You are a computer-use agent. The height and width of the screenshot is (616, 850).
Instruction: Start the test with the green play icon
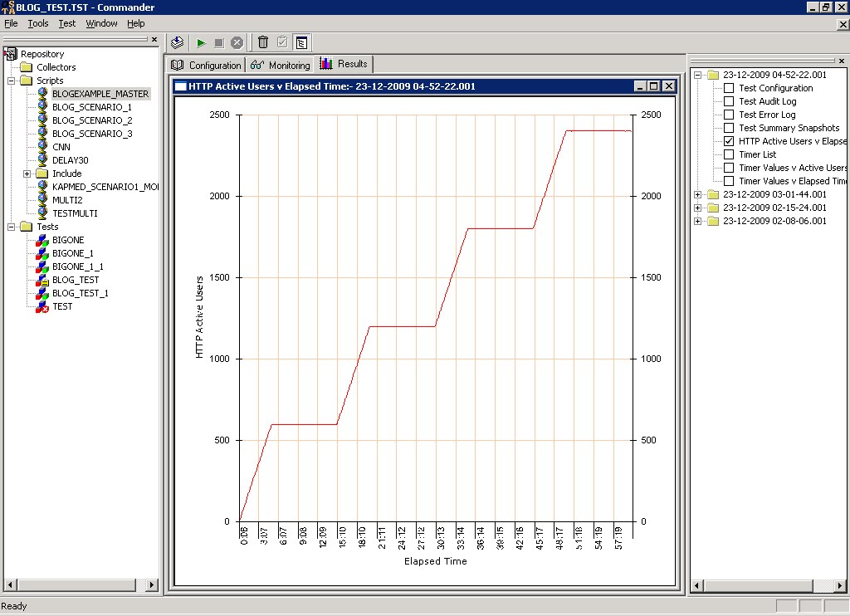201,43
